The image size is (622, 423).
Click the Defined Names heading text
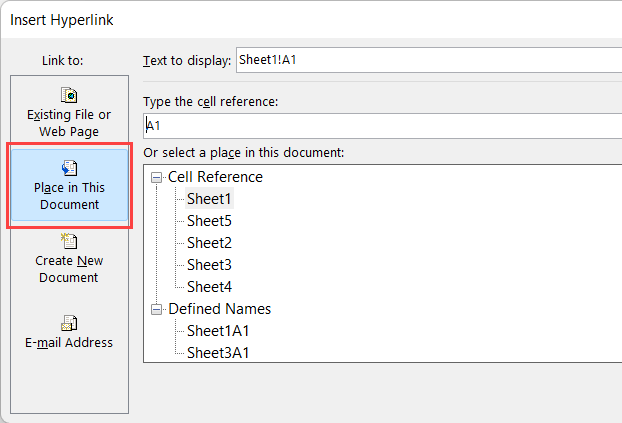click(219, 309)
